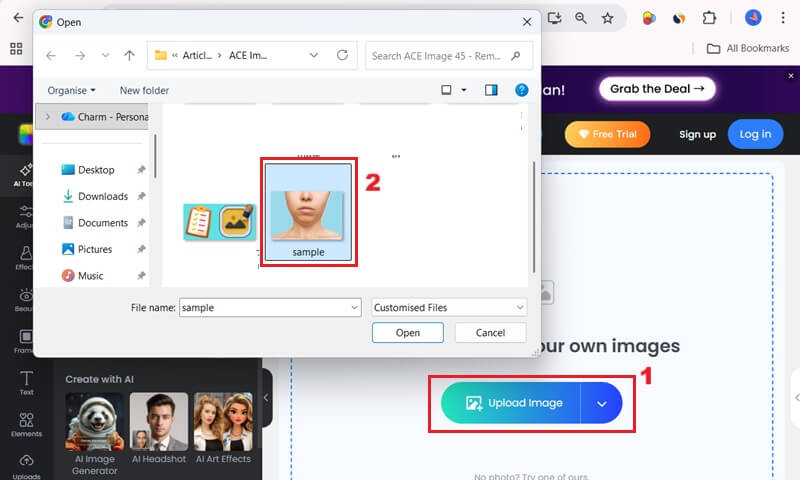Click the Back arrow in Open dialog

51,56
